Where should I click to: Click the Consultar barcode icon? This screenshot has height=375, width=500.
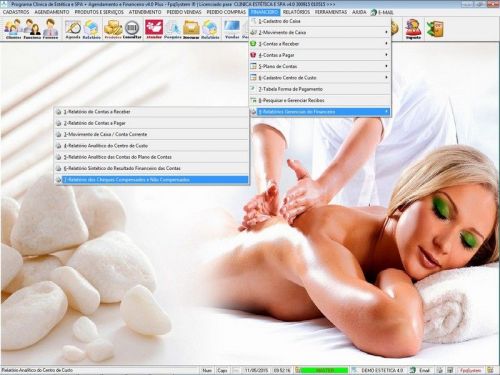click(132, 29)
